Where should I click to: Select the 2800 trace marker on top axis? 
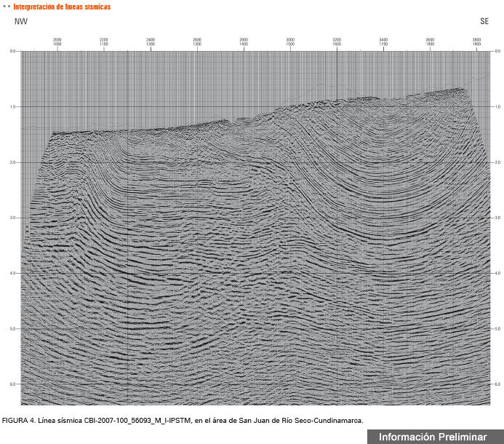pos(244,39)
